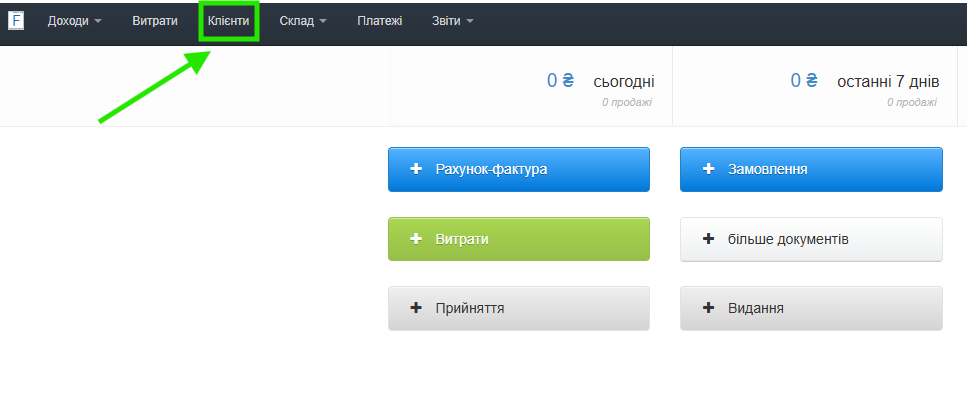Show більше документів options
The width and height of the screenshot is (967, 409).
pos(811,239)
